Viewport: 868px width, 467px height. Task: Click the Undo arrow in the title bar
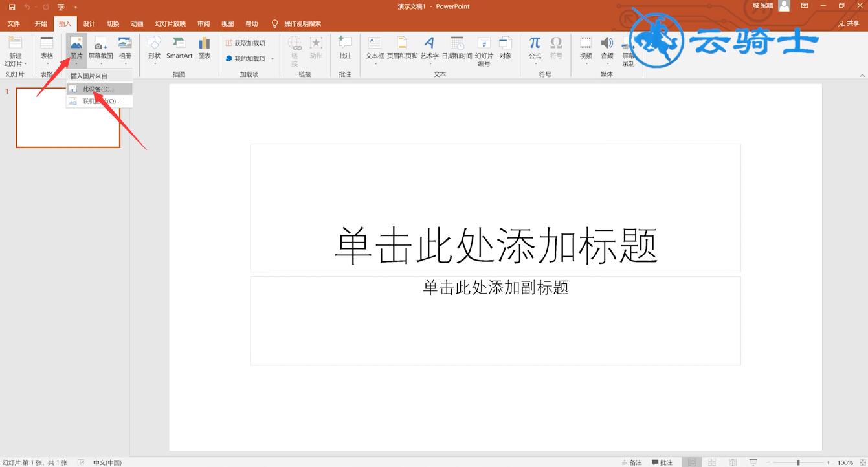[x=27, y=6]
